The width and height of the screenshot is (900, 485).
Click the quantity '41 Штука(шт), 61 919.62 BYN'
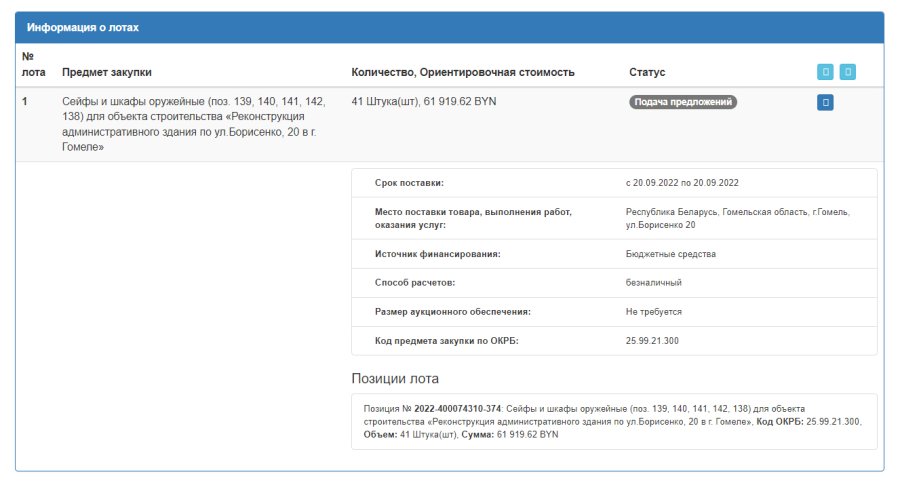coord(424,102)
